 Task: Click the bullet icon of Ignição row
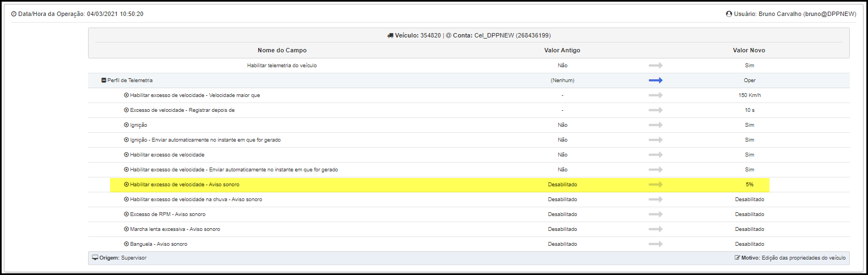[127, 125]
